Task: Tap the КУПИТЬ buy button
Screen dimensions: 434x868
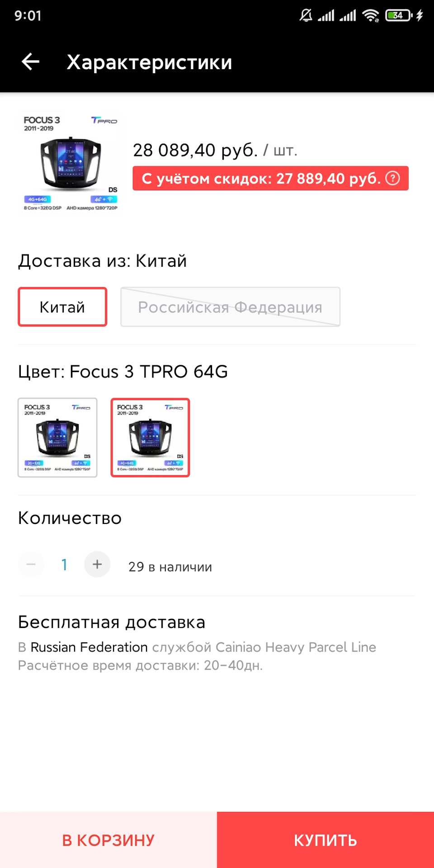Action: click(325, 840)
